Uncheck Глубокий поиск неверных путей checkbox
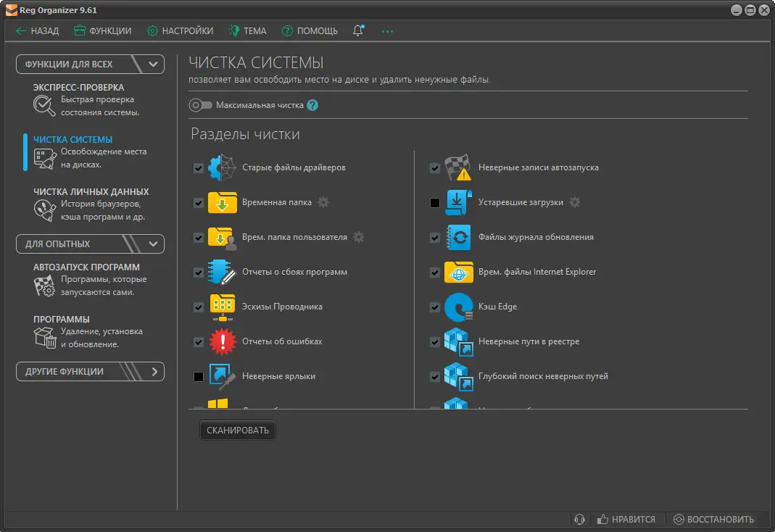 [435, 377]
